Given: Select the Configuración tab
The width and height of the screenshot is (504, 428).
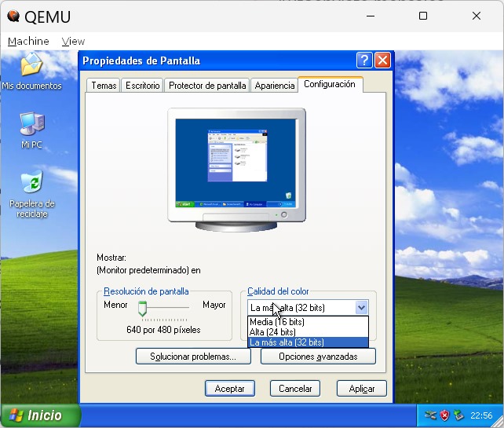Looking at the screenshot, I should pyautogui.click(x=331, y=84).
